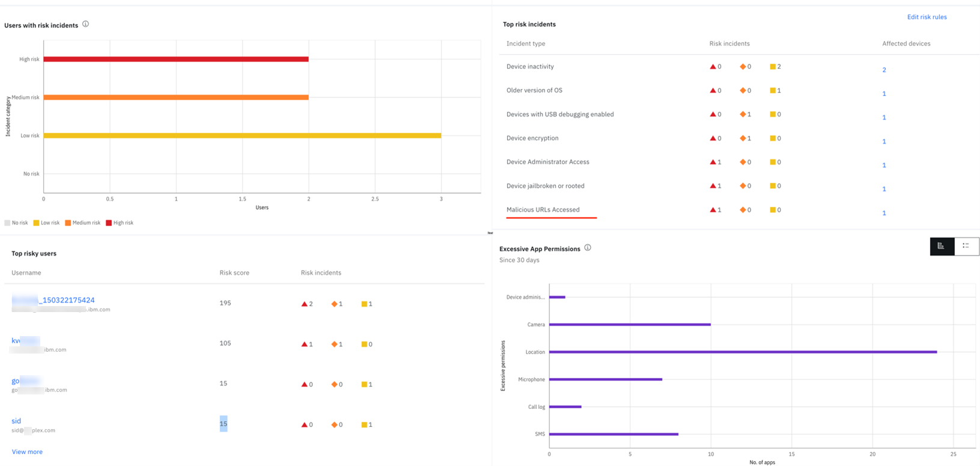Image resolution: width=980 pixels, height=466 pixels.
Task: Click Older version of OS incident type
Action: point(534,90)
